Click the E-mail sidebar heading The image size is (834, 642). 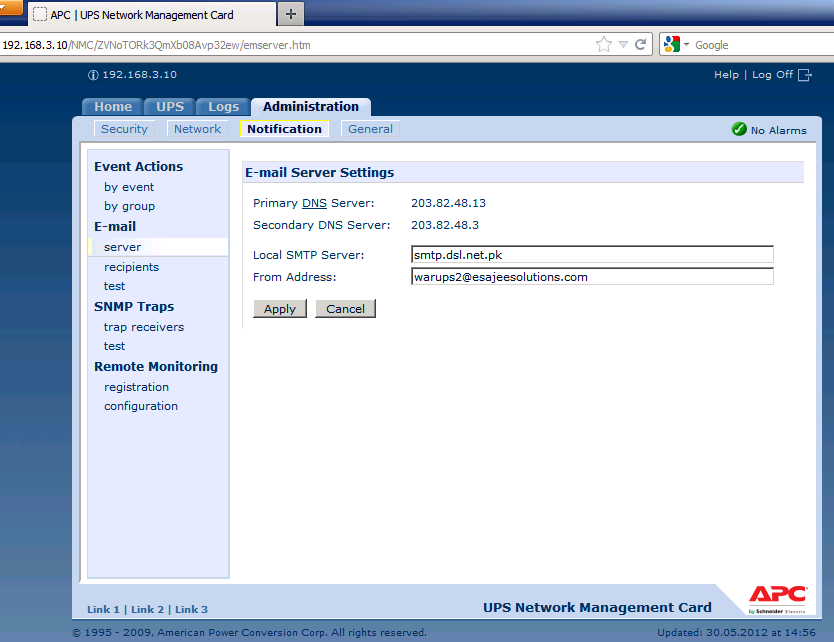115,227
